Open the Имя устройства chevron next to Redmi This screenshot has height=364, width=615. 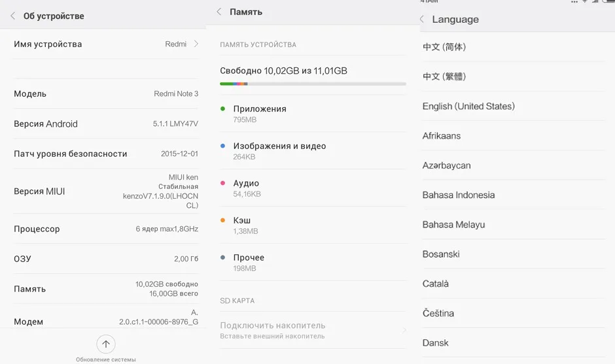[196, 44]
